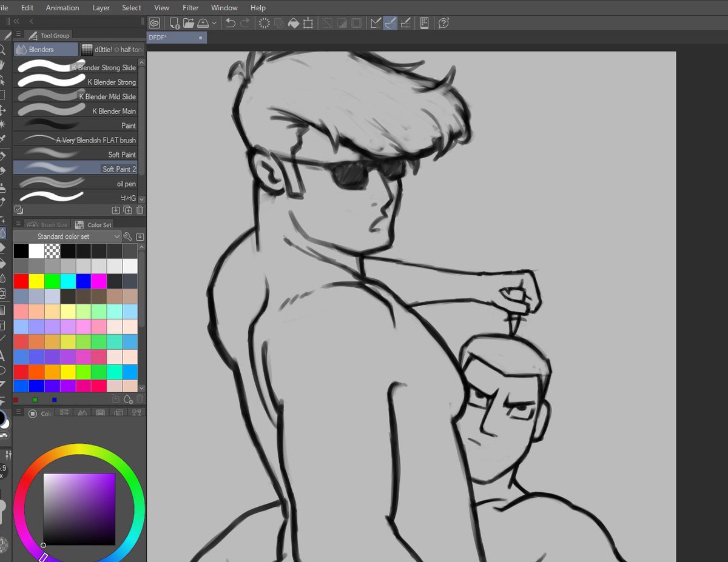Viewport: 728px width, 562px height.
Task: Click the color set scroll-down arrow
Action: pyautogui.click(x=142, y=388)
